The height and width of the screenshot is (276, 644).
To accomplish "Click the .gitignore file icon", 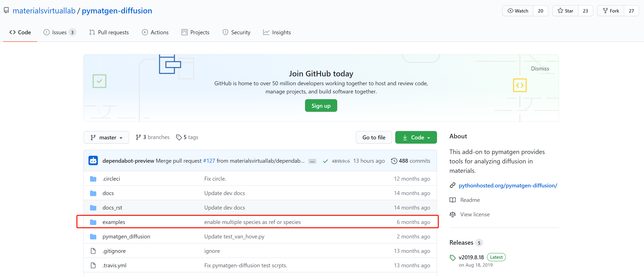I will 93,251.
